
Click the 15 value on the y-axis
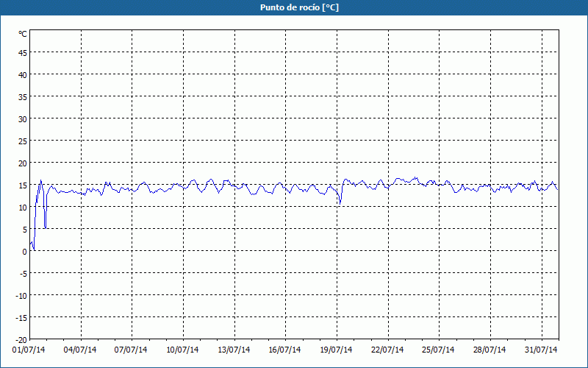click(x=23, y=185)
